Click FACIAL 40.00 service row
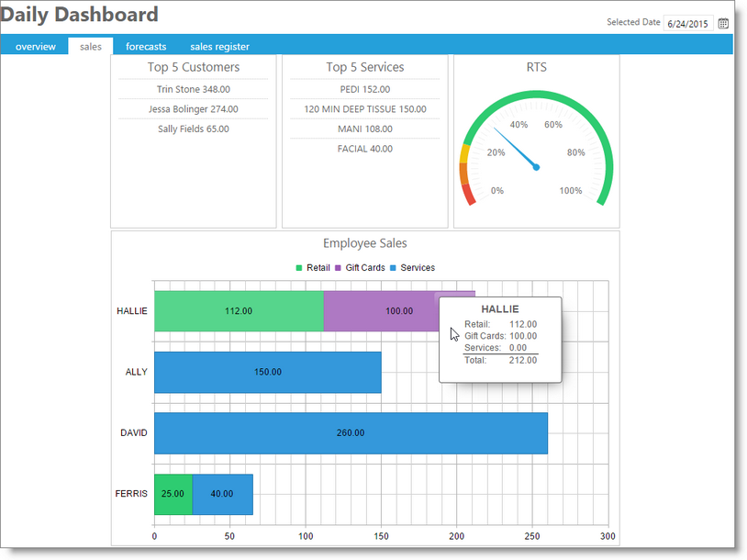This screenshot has width=747, height=560. (x=365, y=149)
